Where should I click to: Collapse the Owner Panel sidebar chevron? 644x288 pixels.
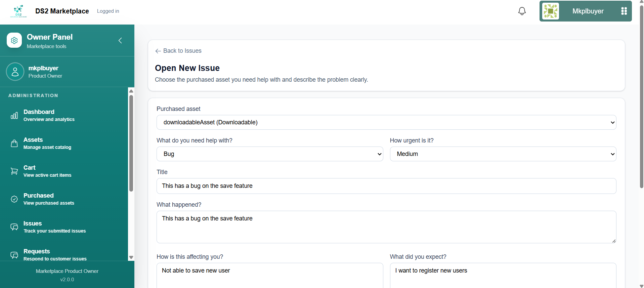[120, 40]
